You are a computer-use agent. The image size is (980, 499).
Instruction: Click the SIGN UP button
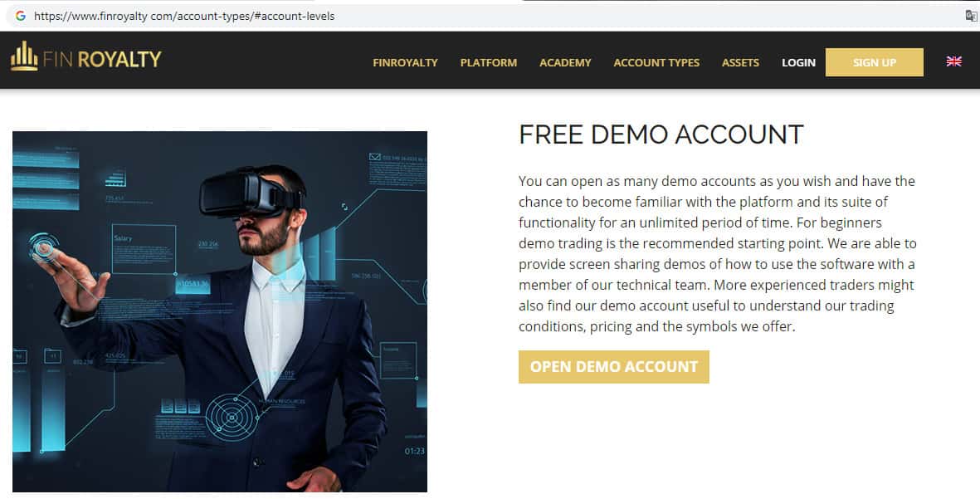pos(874,62)
